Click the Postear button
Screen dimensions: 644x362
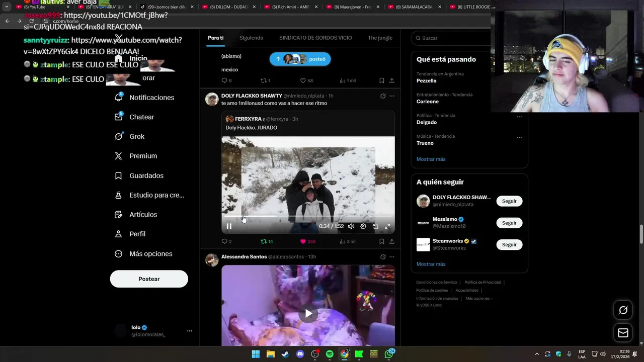point(149,279)
